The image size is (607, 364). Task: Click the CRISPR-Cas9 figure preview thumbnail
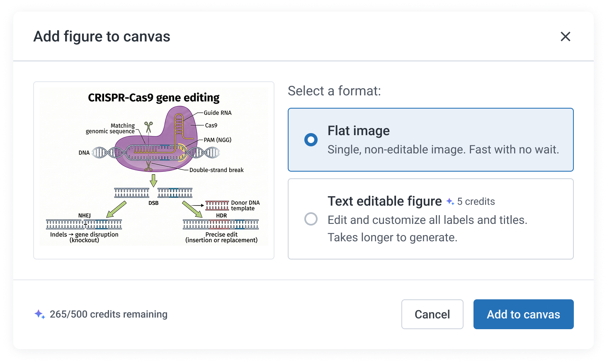click(x=154, y=170)
